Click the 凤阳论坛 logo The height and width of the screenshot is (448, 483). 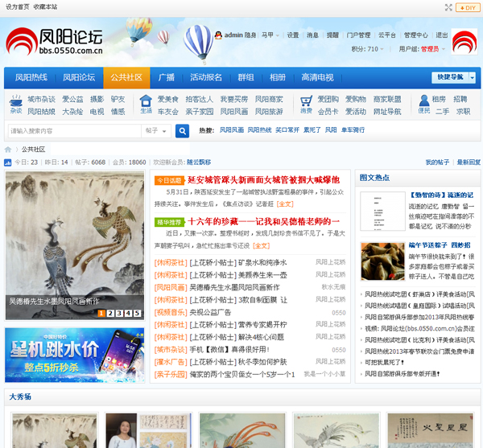pos(54,42)
